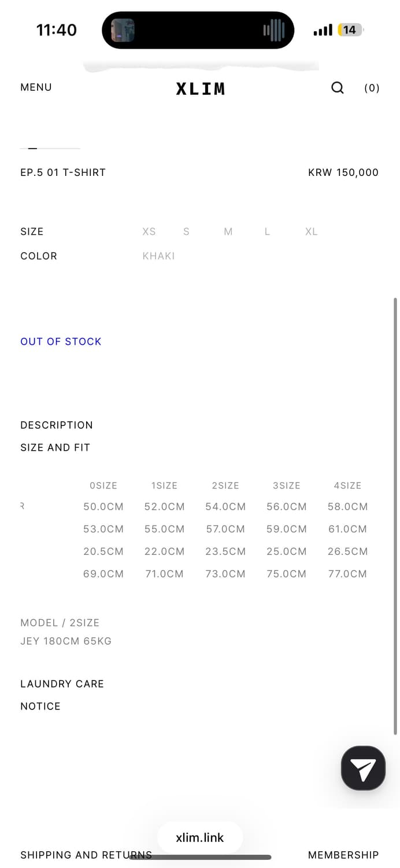Expand the DESCRIPTION section
The image size is (400, 868).
[x=57, y=425]
